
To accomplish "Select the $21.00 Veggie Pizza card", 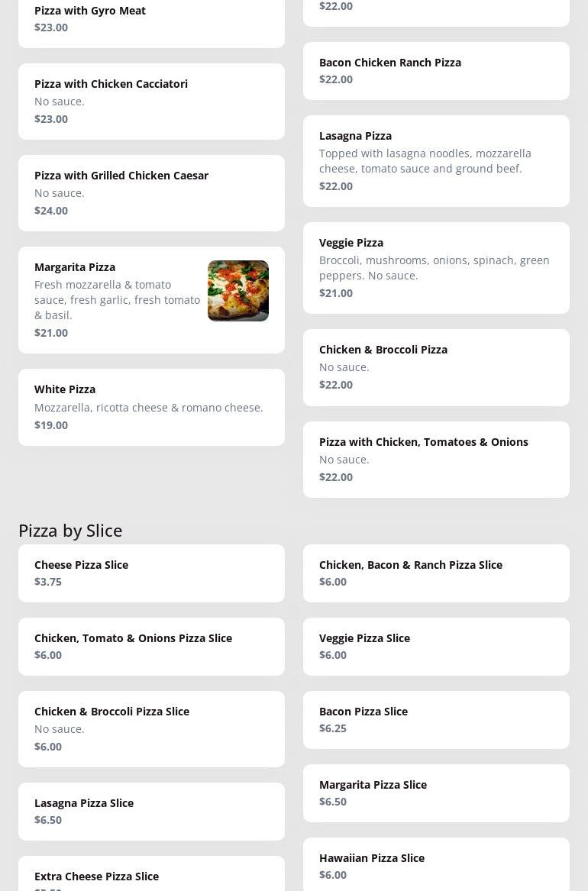I will (436, 267).
